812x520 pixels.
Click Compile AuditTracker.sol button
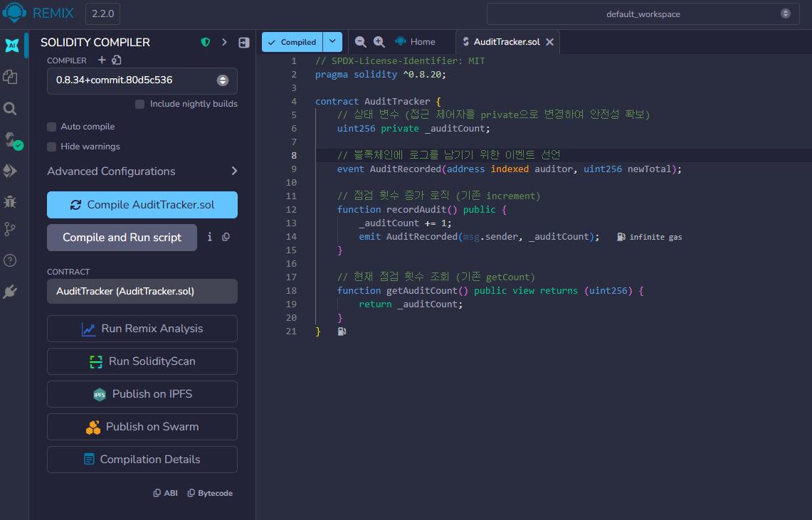[x=142, y=205]
